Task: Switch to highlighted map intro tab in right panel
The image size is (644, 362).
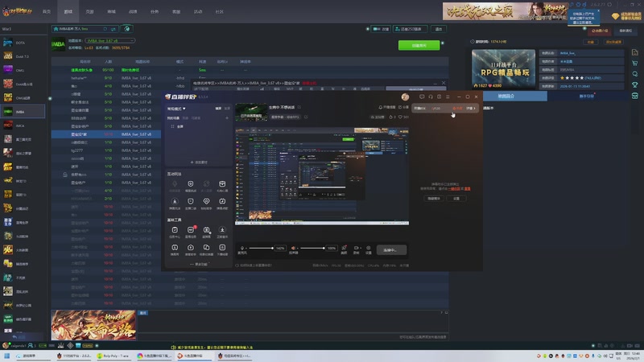Action: point(506,96)
